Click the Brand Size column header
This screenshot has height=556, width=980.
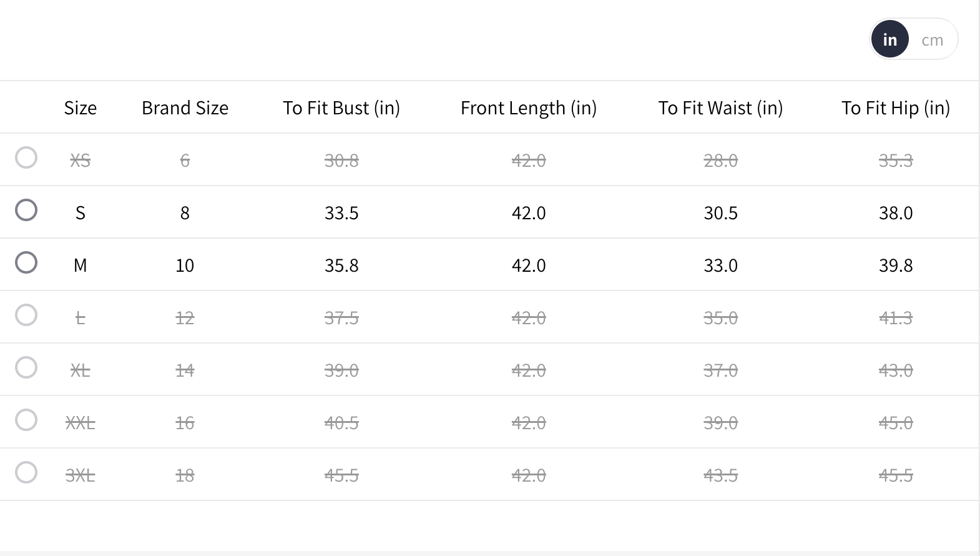(185, 108)
